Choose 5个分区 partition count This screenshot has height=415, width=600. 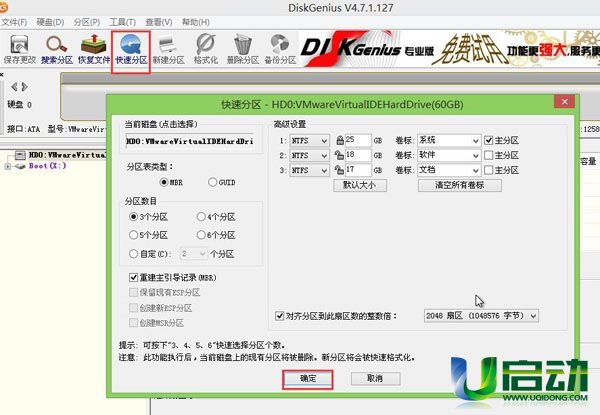tap(133, 235)
